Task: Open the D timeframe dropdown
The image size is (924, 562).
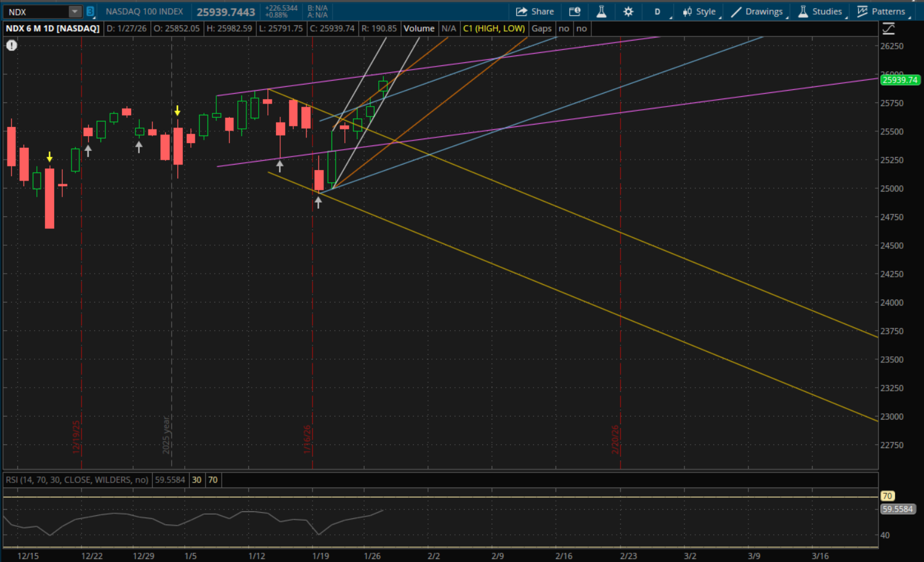Action: tap(659, 12)
